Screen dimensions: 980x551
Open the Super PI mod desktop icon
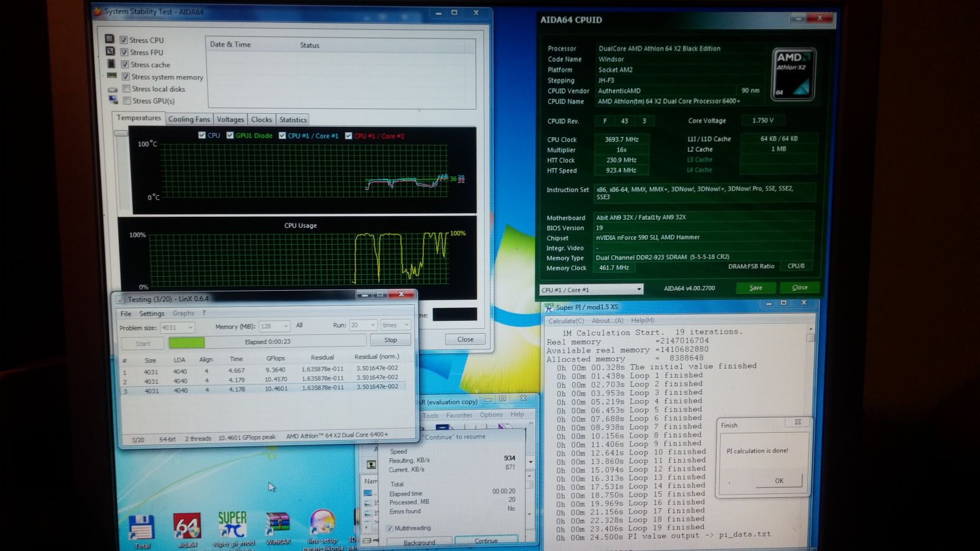[x=233, y=526]
